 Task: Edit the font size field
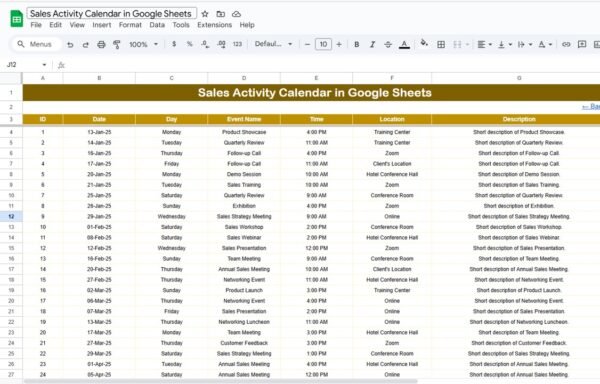(323, 44)
